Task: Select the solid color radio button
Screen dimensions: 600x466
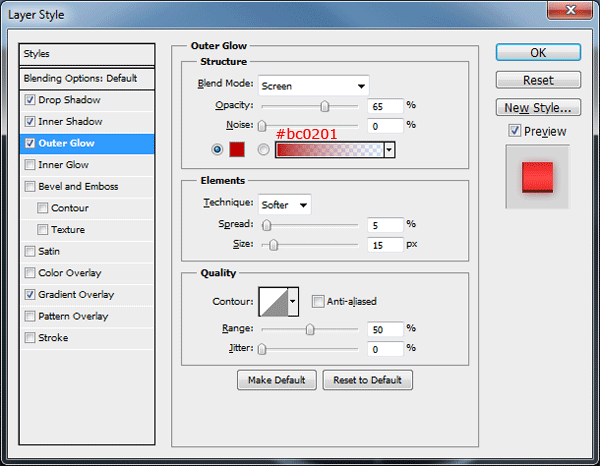Action: tap(217, 149)
